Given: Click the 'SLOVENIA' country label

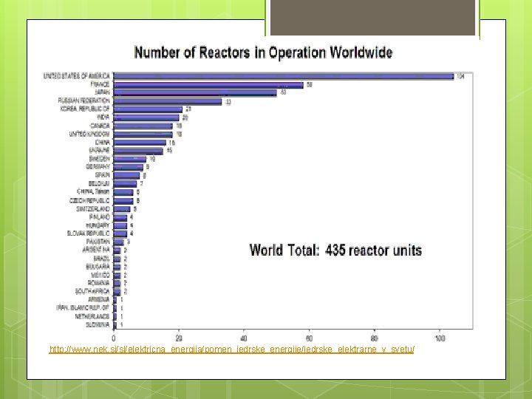Looking at the screenshot, I should tap(98, 324).
